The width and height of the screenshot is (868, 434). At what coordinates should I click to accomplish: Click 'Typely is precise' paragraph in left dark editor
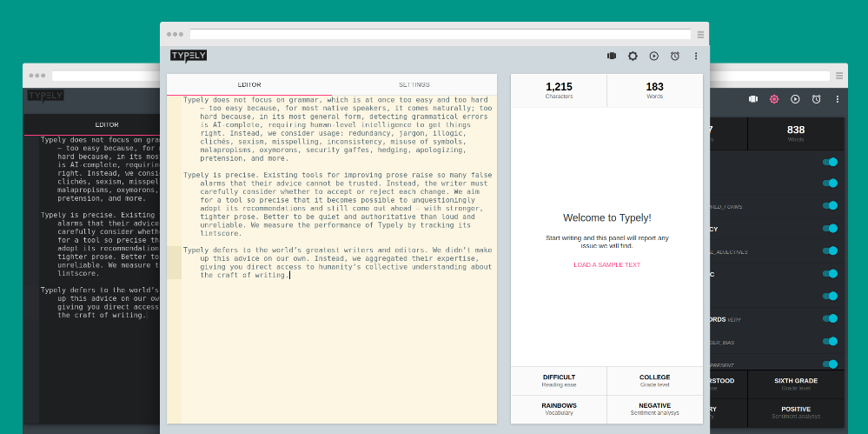[100, 244]
